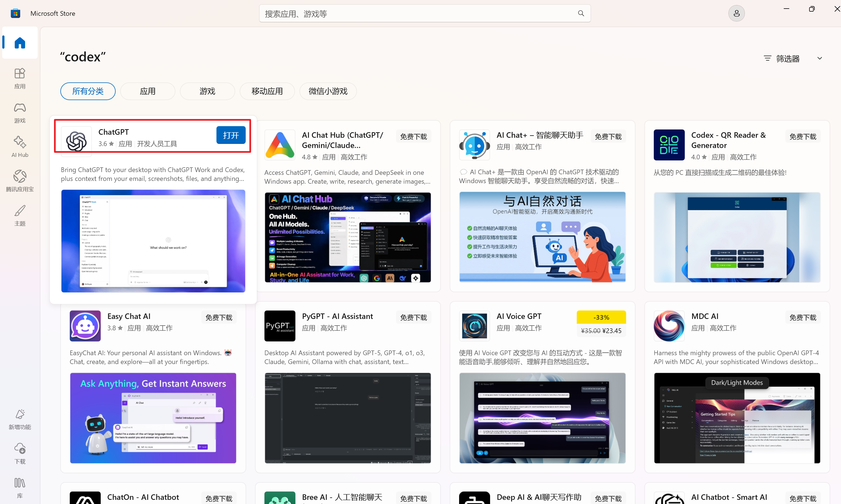841x504 pixels.
Task: Open 腾讯应用宝 in sidebar
Action: pos(20,181)
